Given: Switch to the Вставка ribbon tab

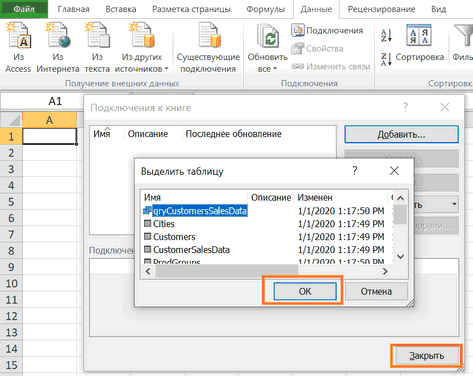Looking at the screenshot, I should (121, 9).
